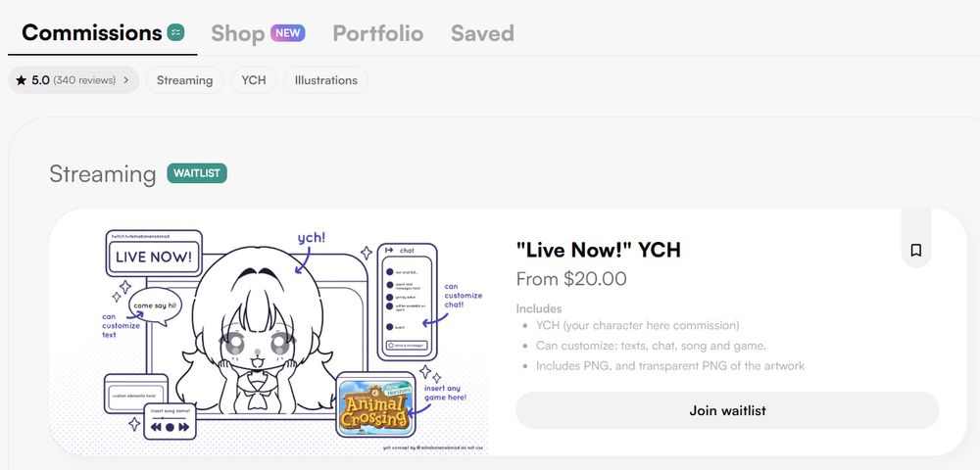This screenshot has width=980, height=470.
Task: Filter commissions by Streaming tag
Action: point(184,80)
